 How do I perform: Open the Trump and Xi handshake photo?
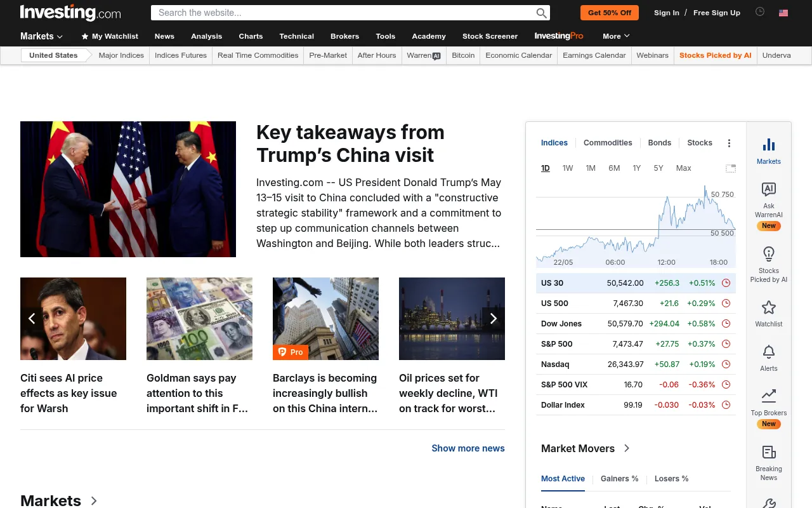tap(128, 189)
